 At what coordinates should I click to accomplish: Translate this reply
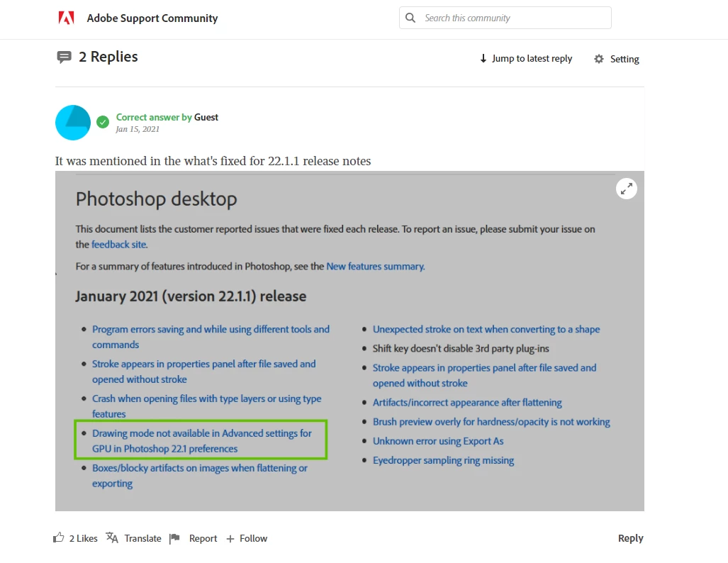tap(142, 538)
